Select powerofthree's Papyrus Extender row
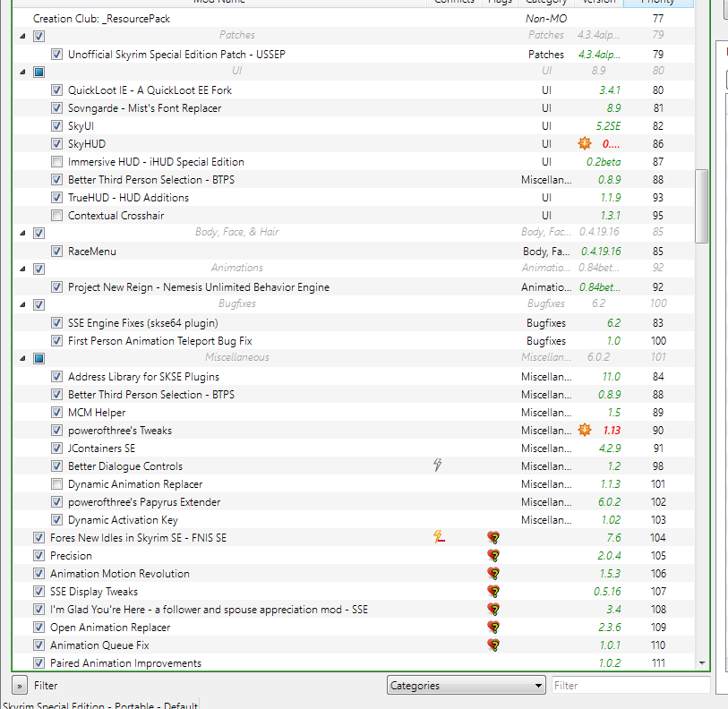Image resolution: width=728 pixels, height=709 pixels. 354,502
